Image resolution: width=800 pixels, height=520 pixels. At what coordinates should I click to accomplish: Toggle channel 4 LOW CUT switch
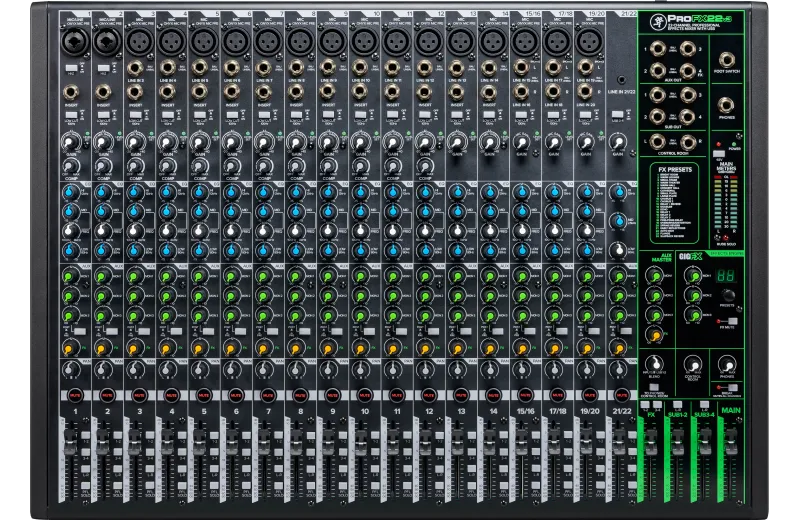168,115
